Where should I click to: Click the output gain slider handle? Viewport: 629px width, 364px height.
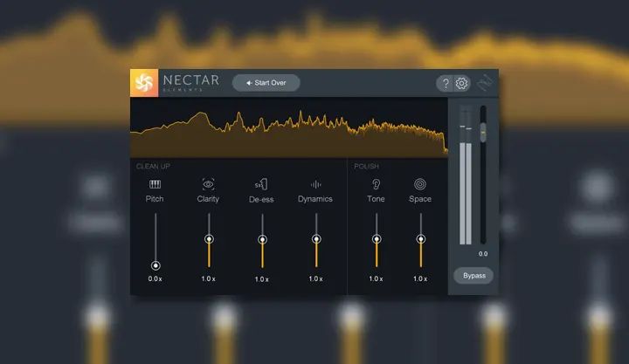[x=483, y=133]
